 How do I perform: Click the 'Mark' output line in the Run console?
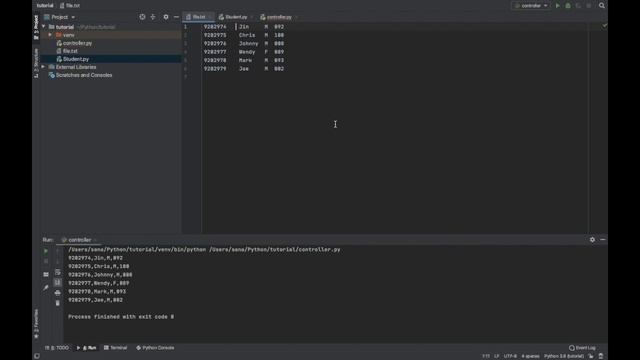(97, 291)
